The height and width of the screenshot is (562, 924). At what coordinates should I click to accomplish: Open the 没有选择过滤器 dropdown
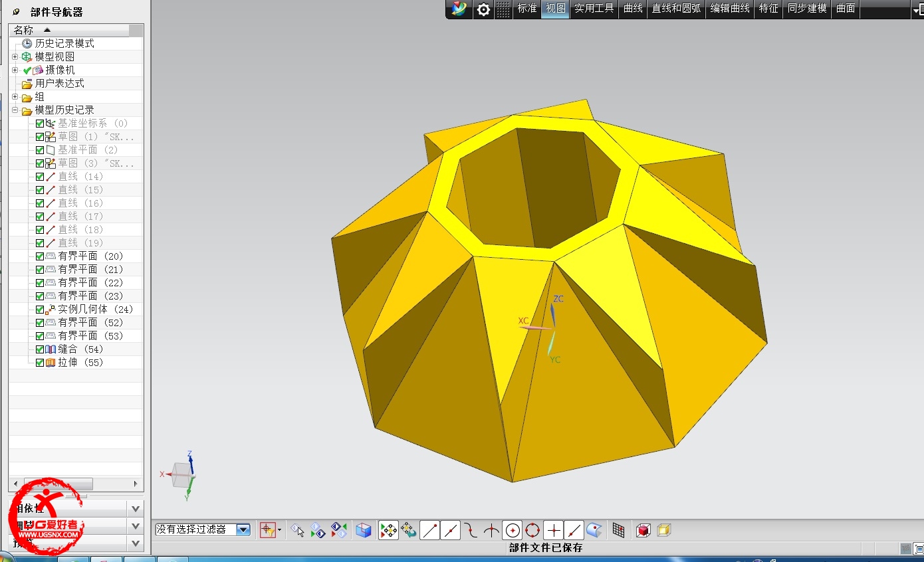pos(243,529)
